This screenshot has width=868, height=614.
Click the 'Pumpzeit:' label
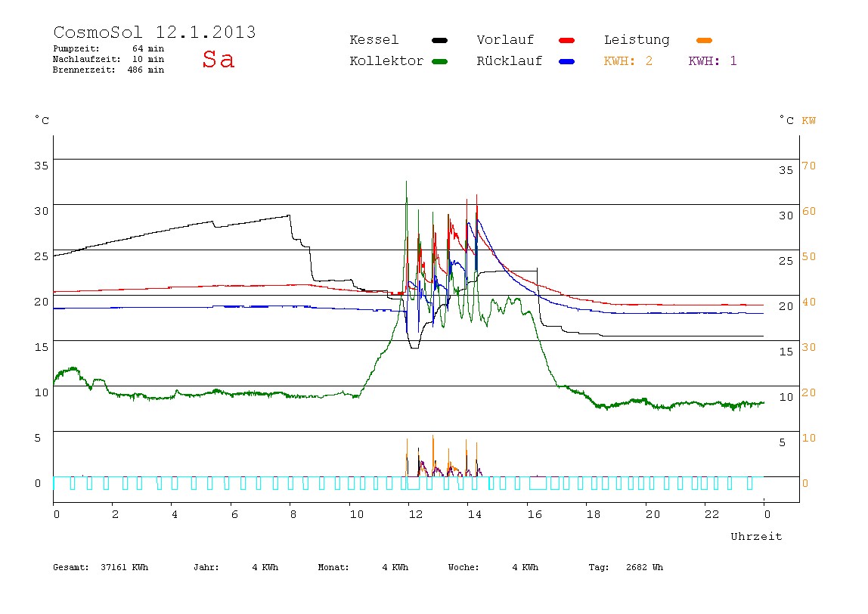pos(76,48)
